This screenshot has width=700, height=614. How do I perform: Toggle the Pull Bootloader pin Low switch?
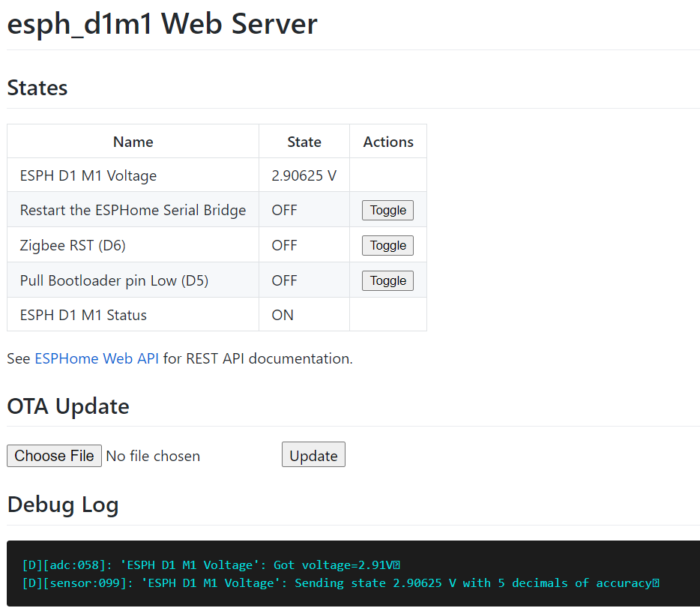(387, 280)
